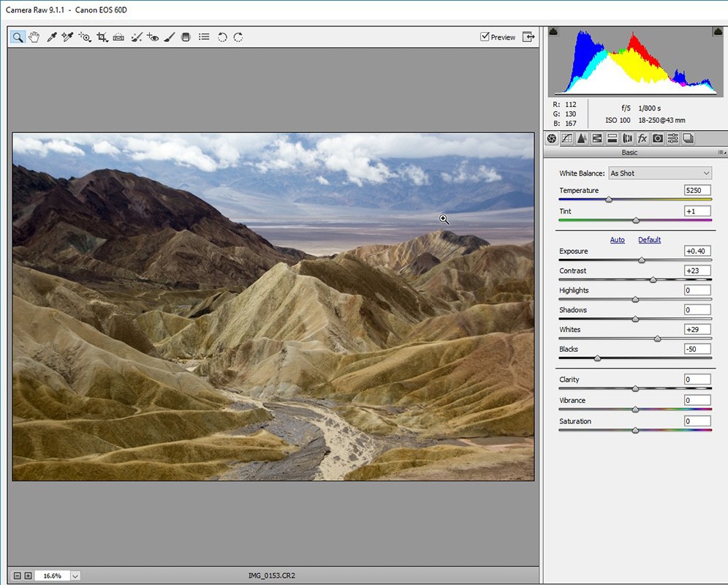Viewport: 728px width, 585px height.
Task: Open the Lens Corrections panel tab
Action: coord(628,138)
